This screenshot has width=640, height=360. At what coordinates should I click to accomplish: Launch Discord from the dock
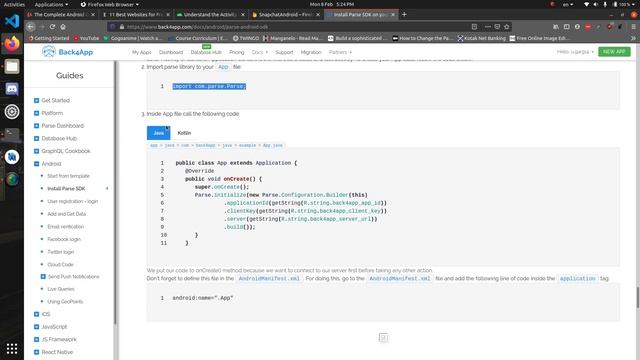[x=12, y=89]
